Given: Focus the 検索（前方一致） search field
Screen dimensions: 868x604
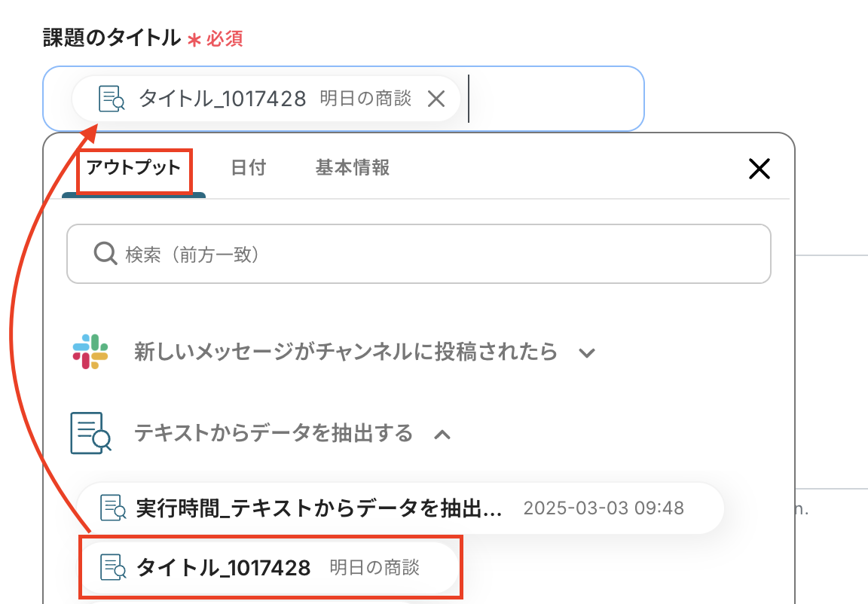Looking at the screenshot, I should (x=437, y=255).
